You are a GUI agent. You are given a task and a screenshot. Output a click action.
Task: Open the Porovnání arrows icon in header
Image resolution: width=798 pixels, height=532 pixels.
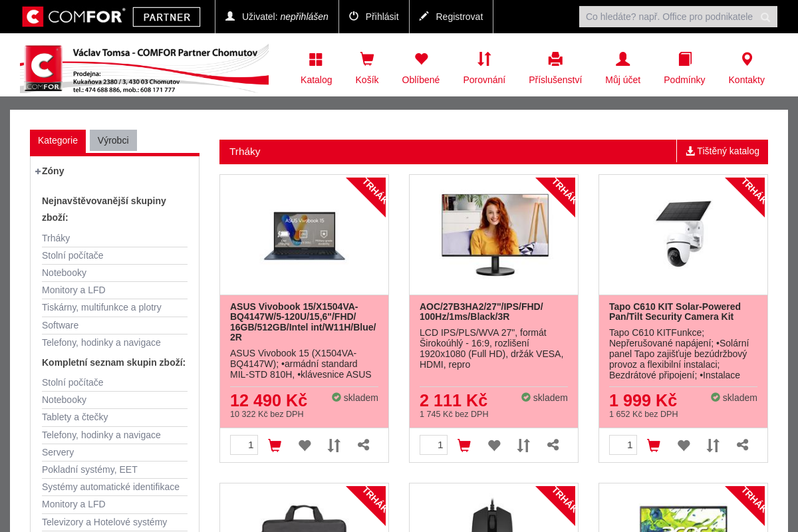pyautogui.click(x=484, y=59)
